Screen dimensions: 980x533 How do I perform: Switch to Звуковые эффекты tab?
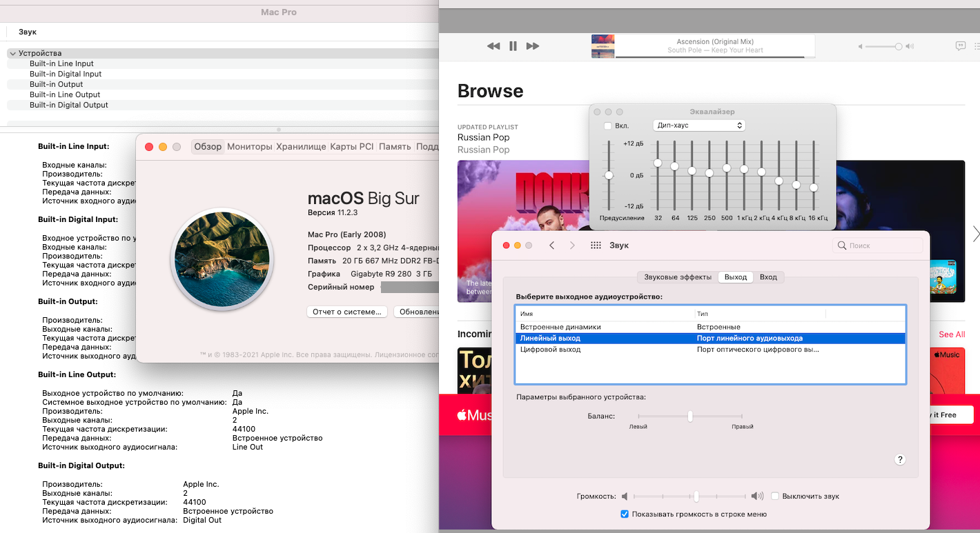point(678,277)
